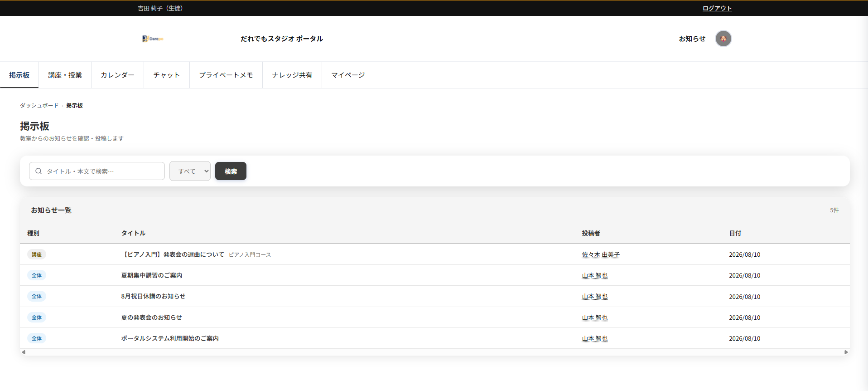This screenshot has height=391, width=868.
Task: Click the search magnifier icon
Action: [x=39, y=171]
